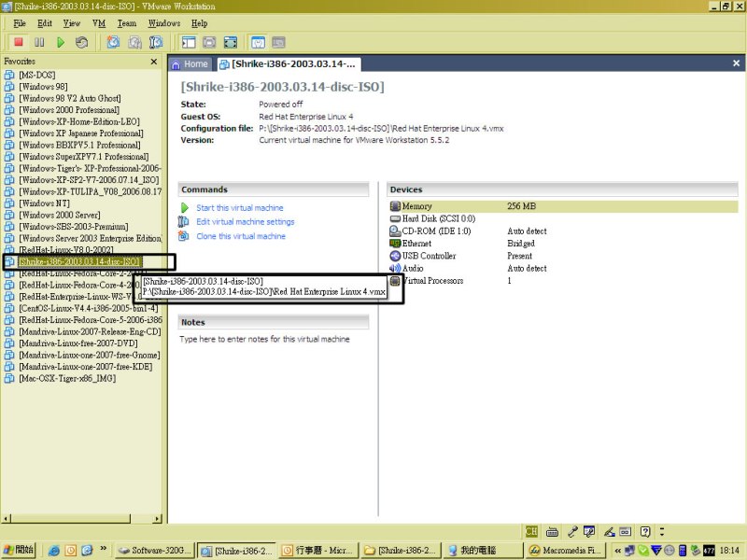Viewport: 747px width, 560px height.
Task: Click the [MS-DOS] VM icon in Favorites
Action: coord(9,75)
